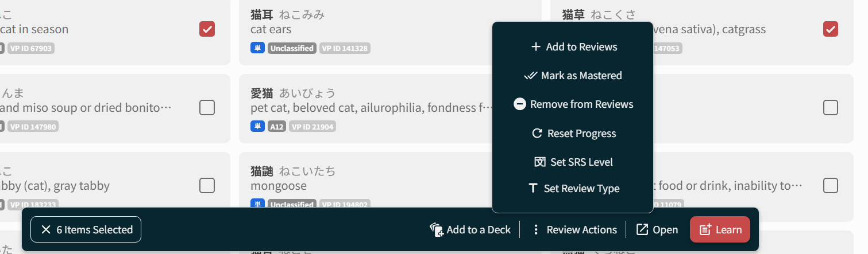
Task: Select Mark as Mastered menu entry
Action: click(581, 76)
